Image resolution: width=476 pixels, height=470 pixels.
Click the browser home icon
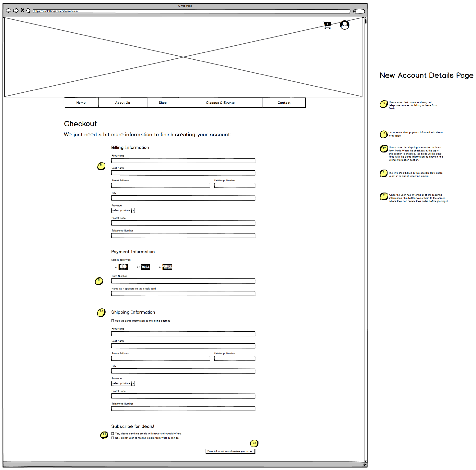(x=28, y=10)
